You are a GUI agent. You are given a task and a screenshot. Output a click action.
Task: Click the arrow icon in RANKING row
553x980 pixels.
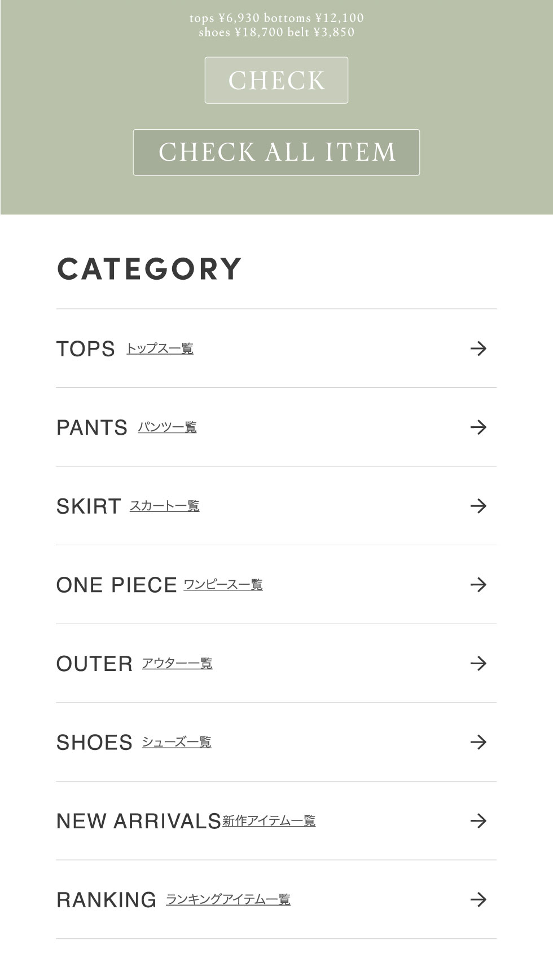pyautogui.click(x=478, y=899)
